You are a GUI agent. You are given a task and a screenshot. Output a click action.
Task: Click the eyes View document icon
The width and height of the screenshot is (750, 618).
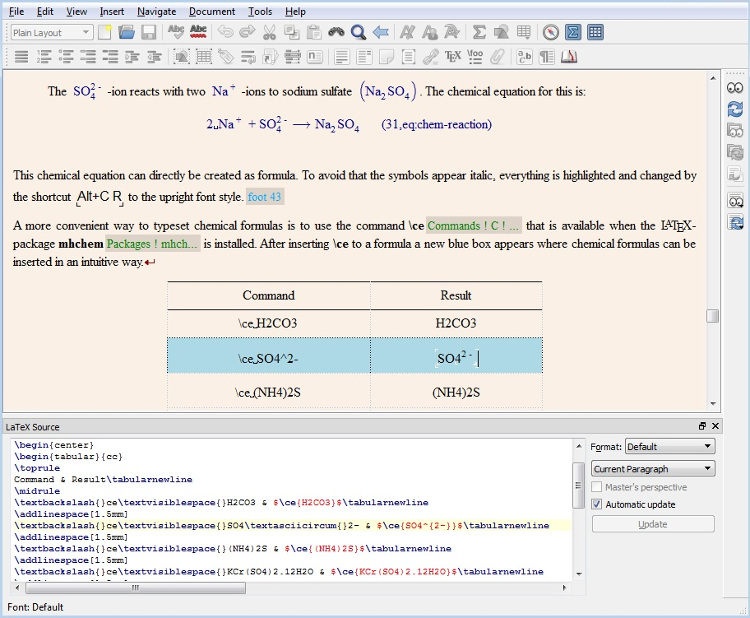click(x=735, y=87)
